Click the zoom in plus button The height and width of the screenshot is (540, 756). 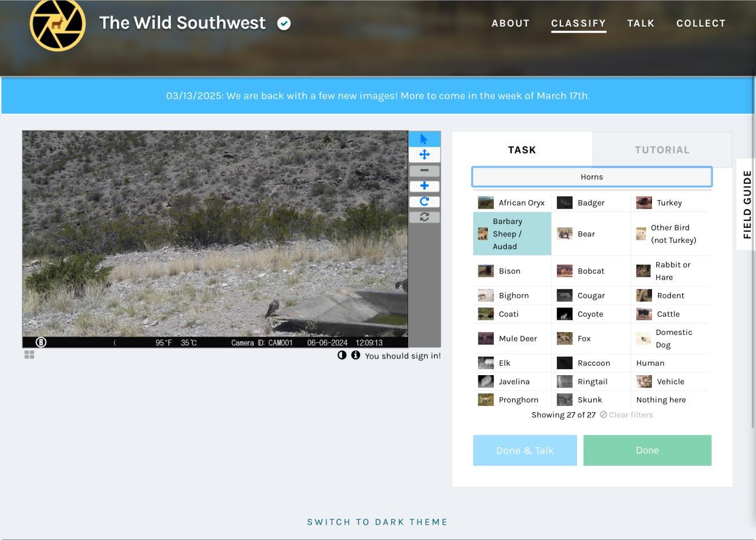[424, 186]
